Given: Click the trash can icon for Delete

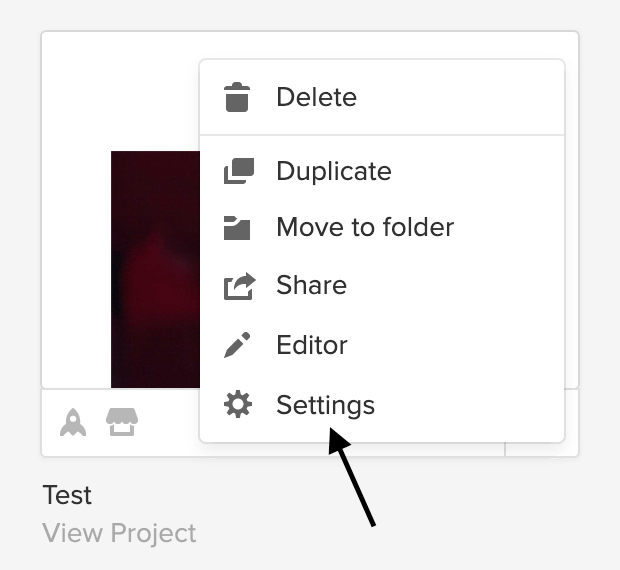Looking at the screenshot, I should [x=237, y=98].
